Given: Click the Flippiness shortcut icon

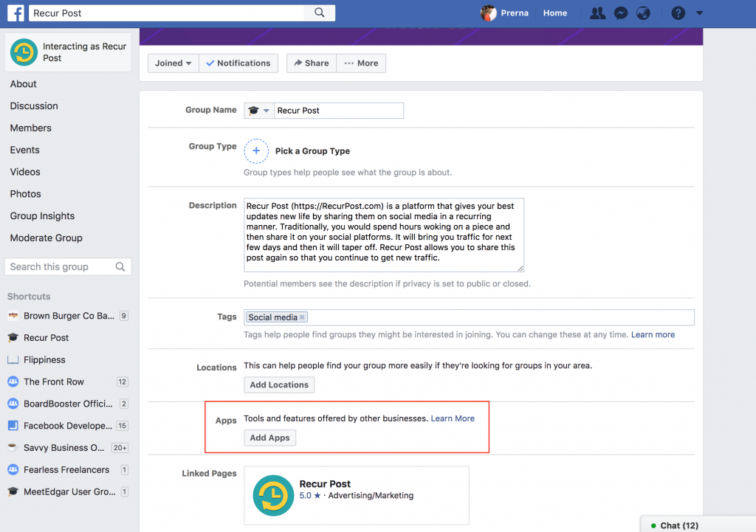Looking at the screenshot, I should click(x=13, y=359).
